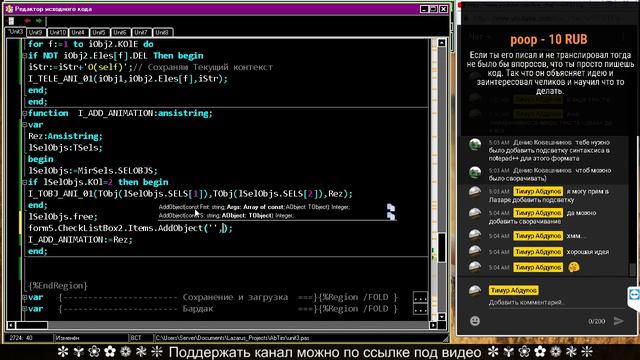The height and width of the screenshot is (360, 640).
Task: Click Тимур Абдулов name on 'Лазаре' message
Action: [x=538, y=191]
